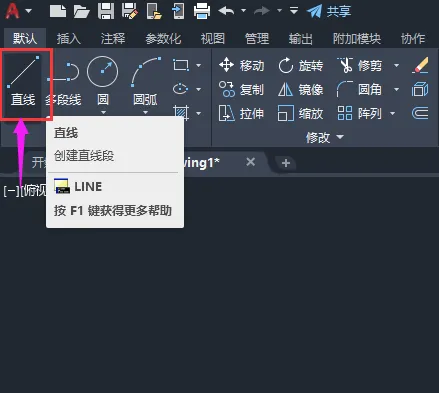Go to the 输出 ribbon tab
The width and height of the screenshot is (439, 393).
tap(301, 39)
